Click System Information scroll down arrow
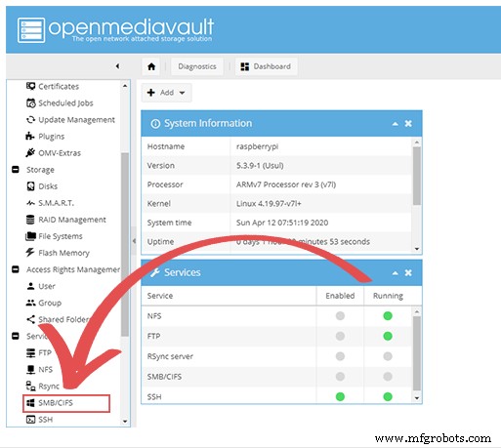This screenshot has height=448, width=501. tap(417, 249)
